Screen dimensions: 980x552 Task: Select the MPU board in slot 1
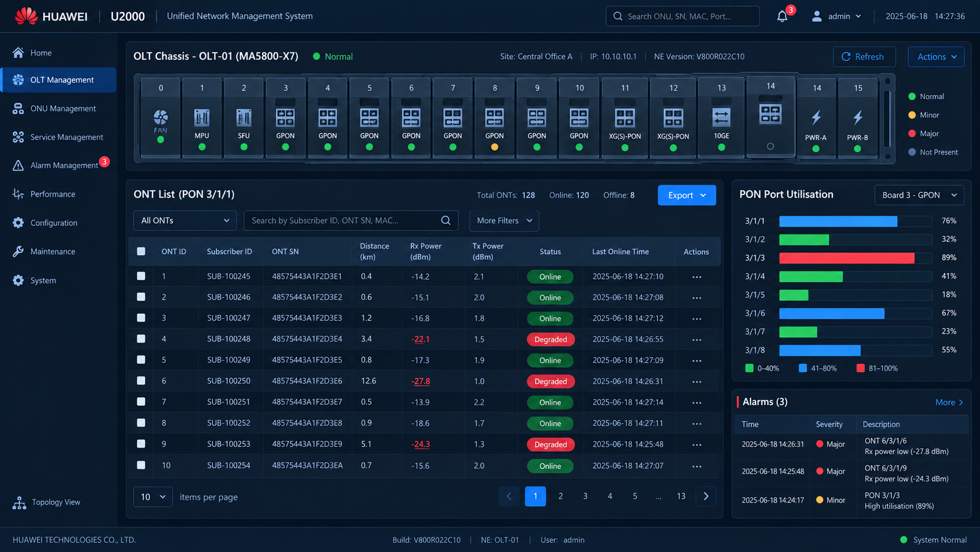(x=202, y=118)
